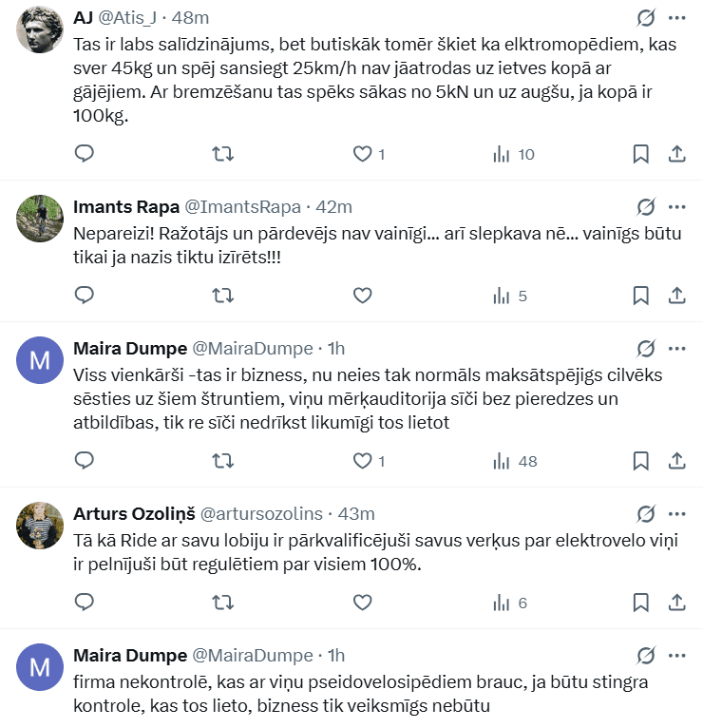Expand more menu on Arturs Ozoliņš's tweet
Screen dimensions: 703x728
click(x=677, y=513)
